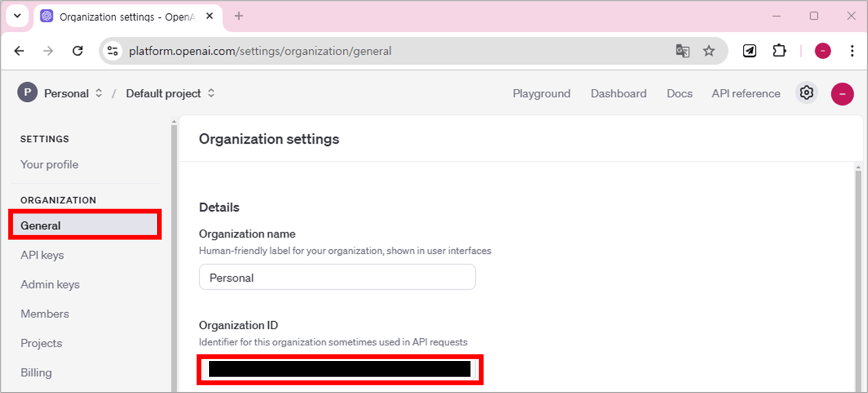Open site information icon in address bar
The width and height of the screenshot is (868, 393).
click(x=112, y=51)
